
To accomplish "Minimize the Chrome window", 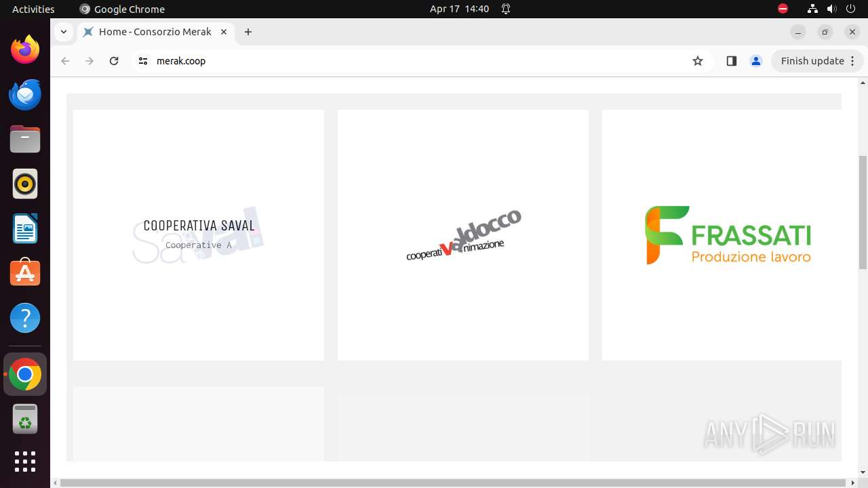I will coord(798,32).
